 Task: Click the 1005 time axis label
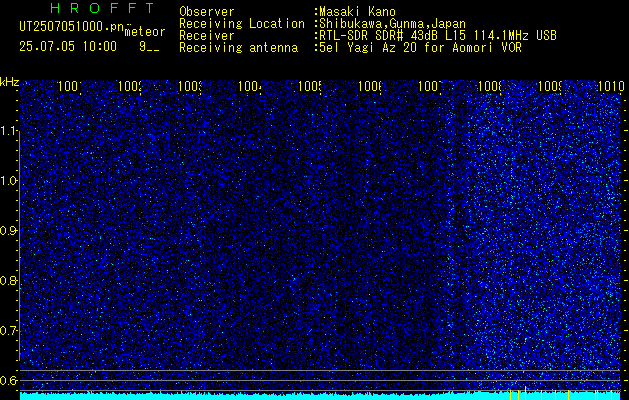pos(310,86)
